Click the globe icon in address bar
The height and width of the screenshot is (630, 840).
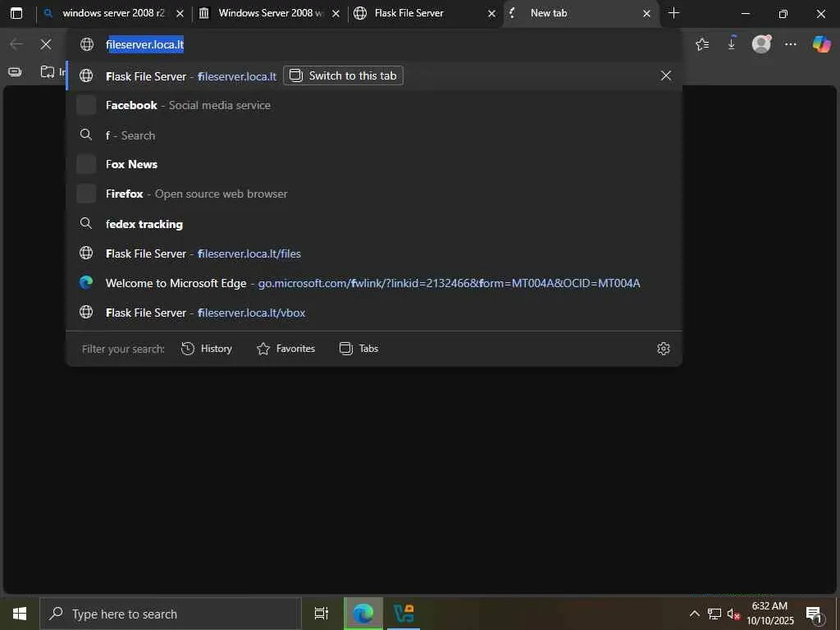click(87, 44)
